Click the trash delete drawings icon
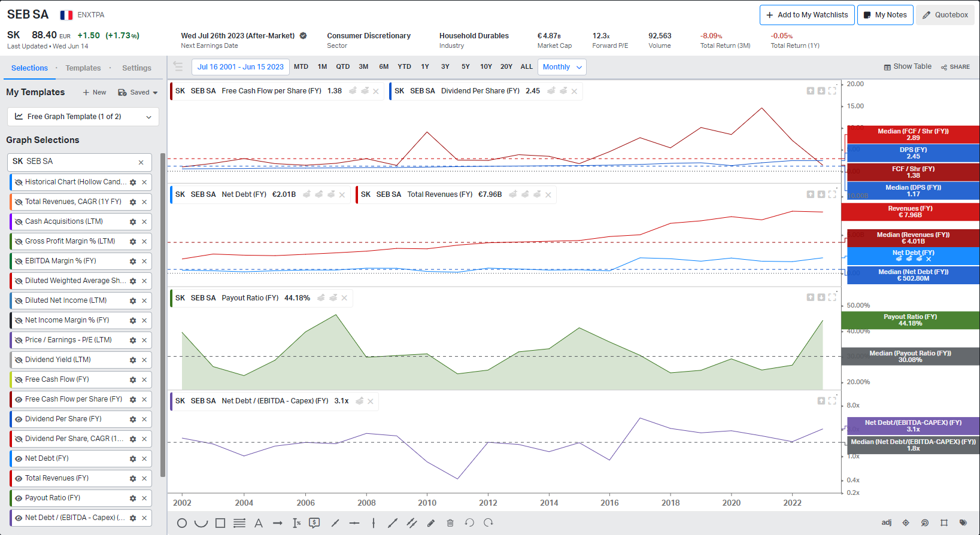The height and width of the screenshot is (535, 980). pos(450,523)
